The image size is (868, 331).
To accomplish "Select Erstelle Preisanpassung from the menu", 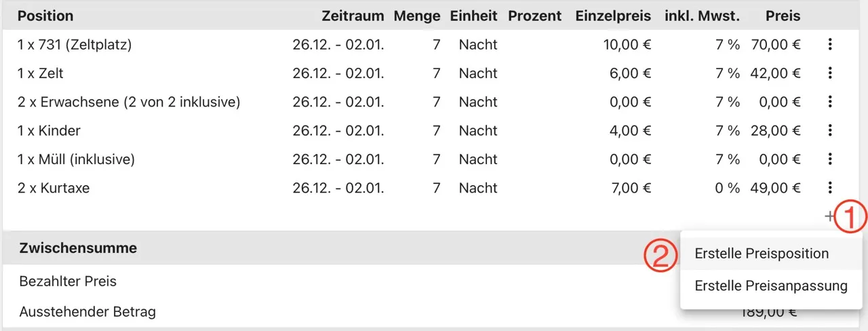I will click(771, 286).
